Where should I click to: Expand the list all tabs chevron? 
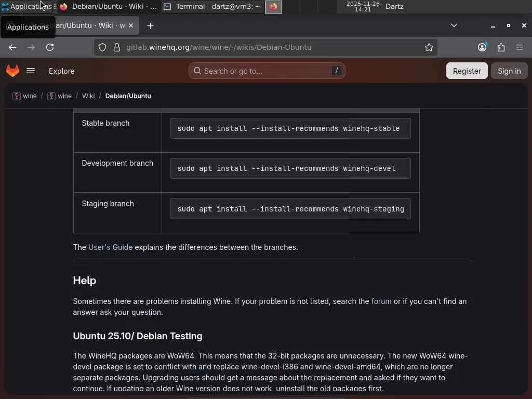point(454,26)
